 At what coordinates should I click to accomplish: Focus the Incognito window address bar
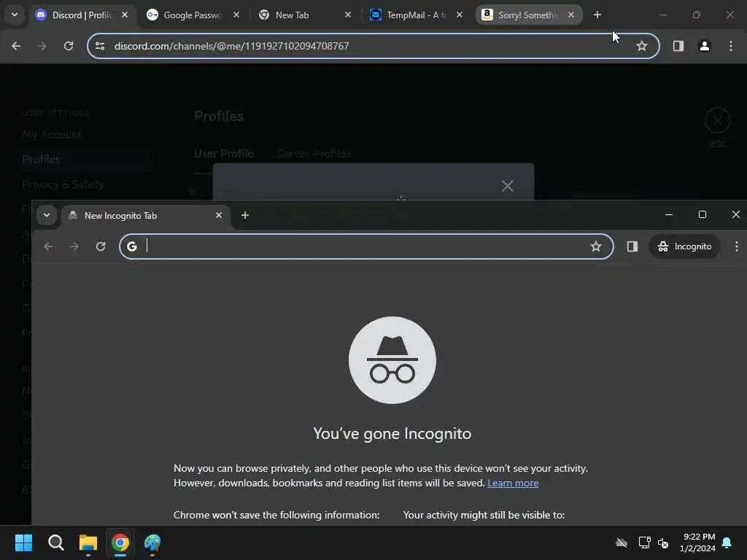(x=366, y=246)
